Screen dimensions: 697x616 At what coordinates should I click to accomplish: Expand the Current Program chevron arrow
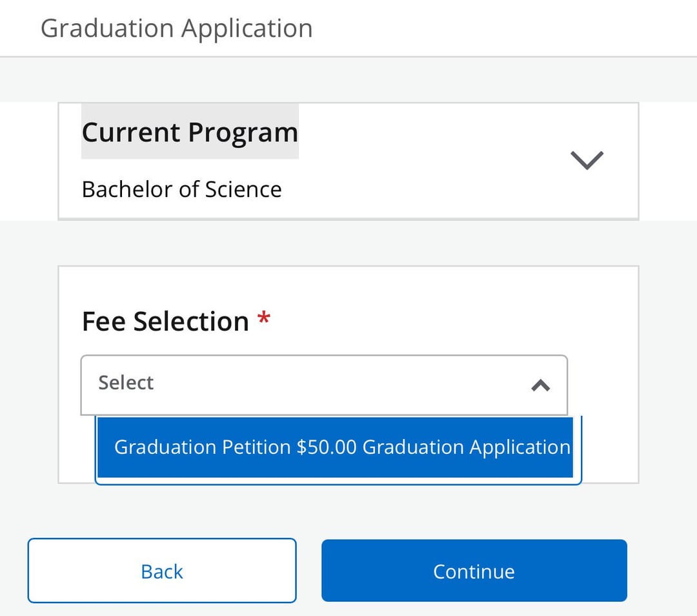587,159
